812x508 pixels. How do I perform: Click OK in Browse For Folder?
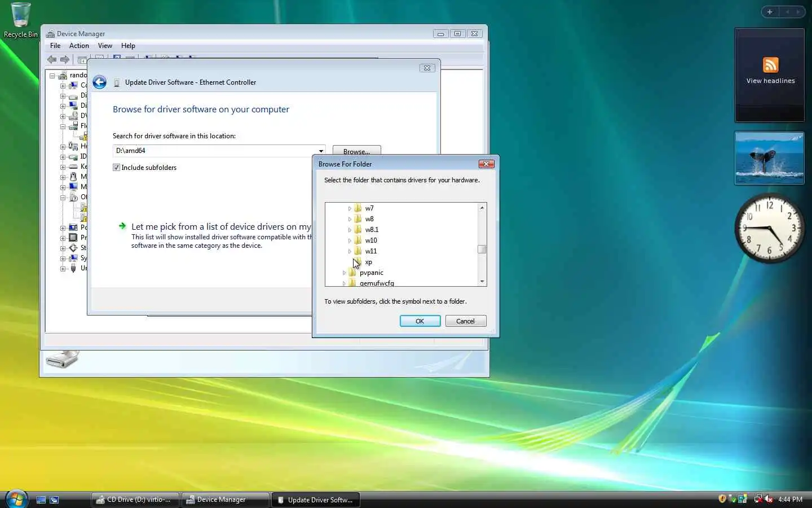420,321
